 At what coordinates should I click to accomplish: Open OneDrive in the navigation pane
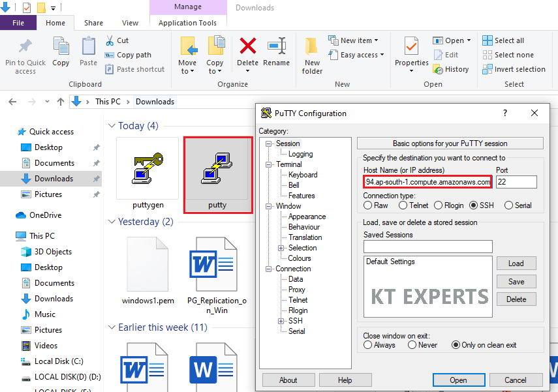[x=46, y=215]
